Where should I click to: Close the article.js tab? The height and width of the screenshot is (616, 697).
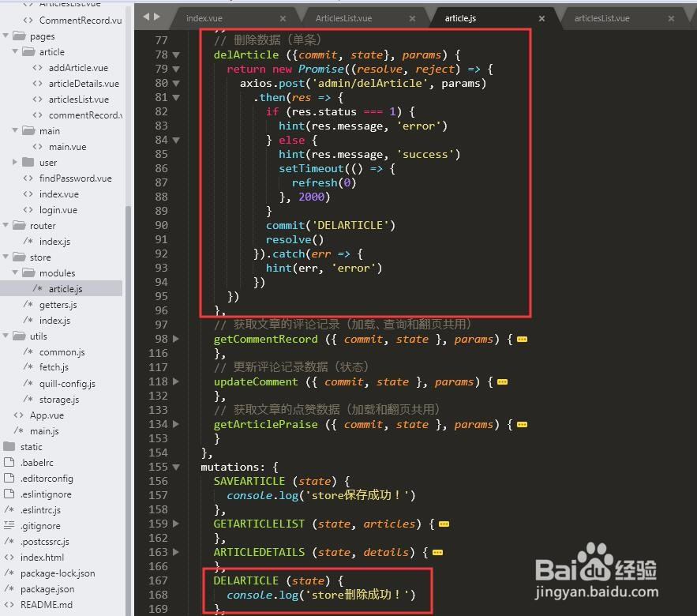tap(541, 19)
